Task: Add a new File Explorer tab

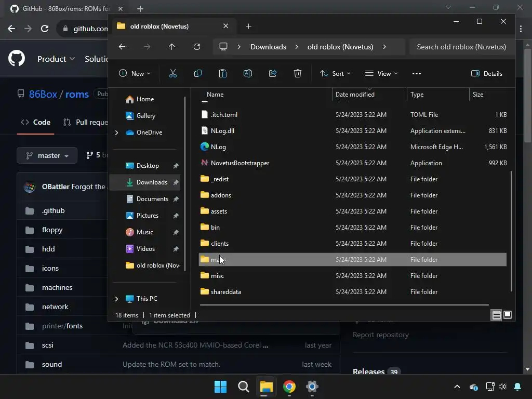Action: [248, 26]
